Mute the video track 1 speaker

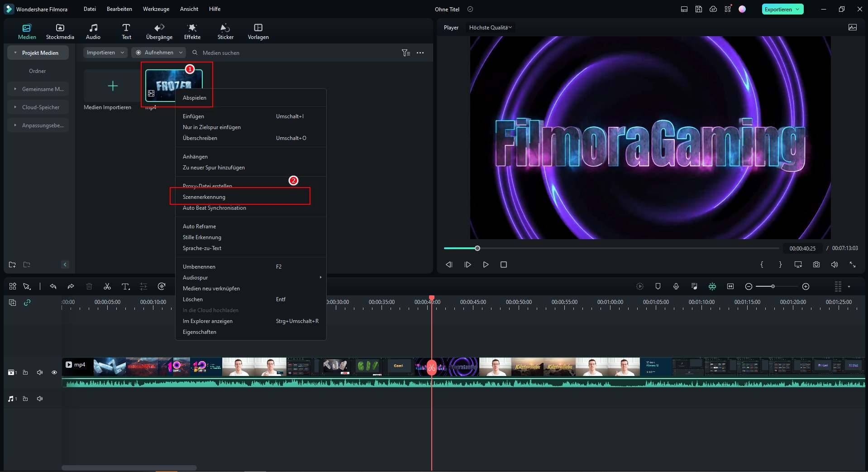pos(40,372)
